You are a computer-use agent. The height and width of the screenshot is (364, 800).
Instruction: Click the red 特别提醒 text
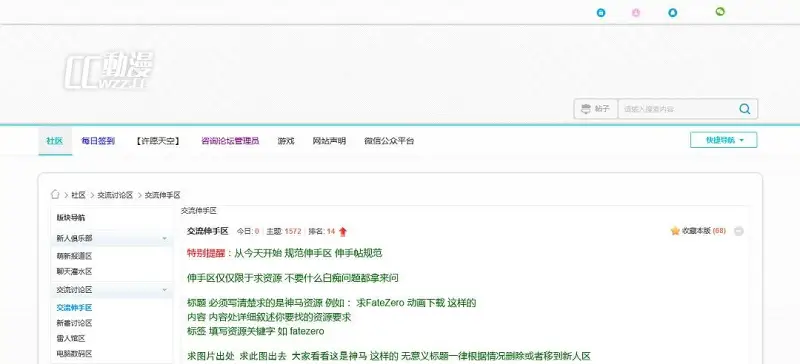(206, 253)
